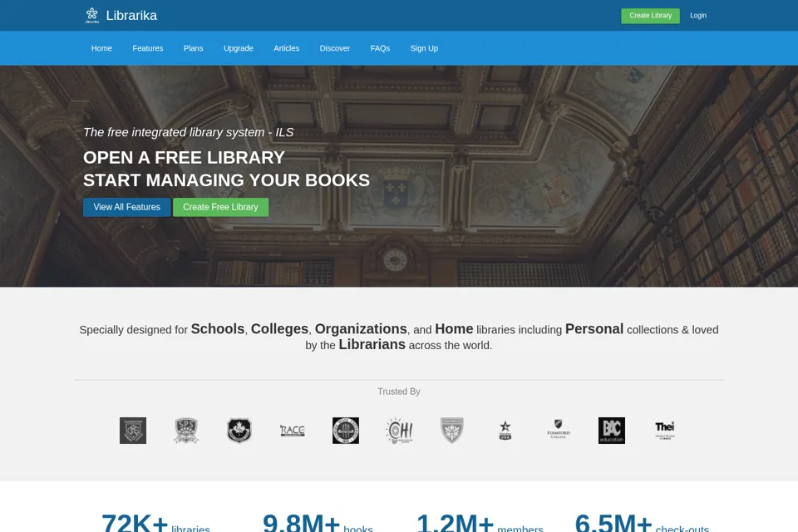The height and width of the screenshot is (532, 798).
Task: Click the star USA logo
Action: tap(505, 431)
